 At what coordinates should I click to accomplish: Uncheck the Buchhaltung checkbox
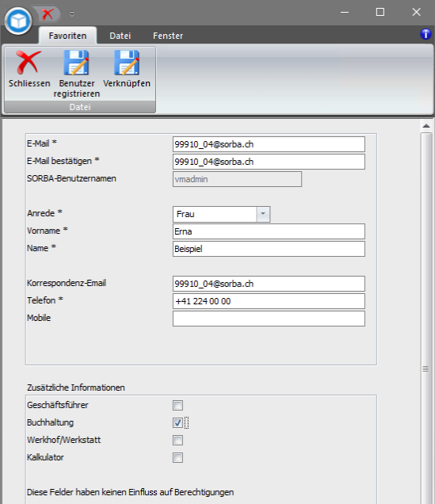[x=177, y=422]
